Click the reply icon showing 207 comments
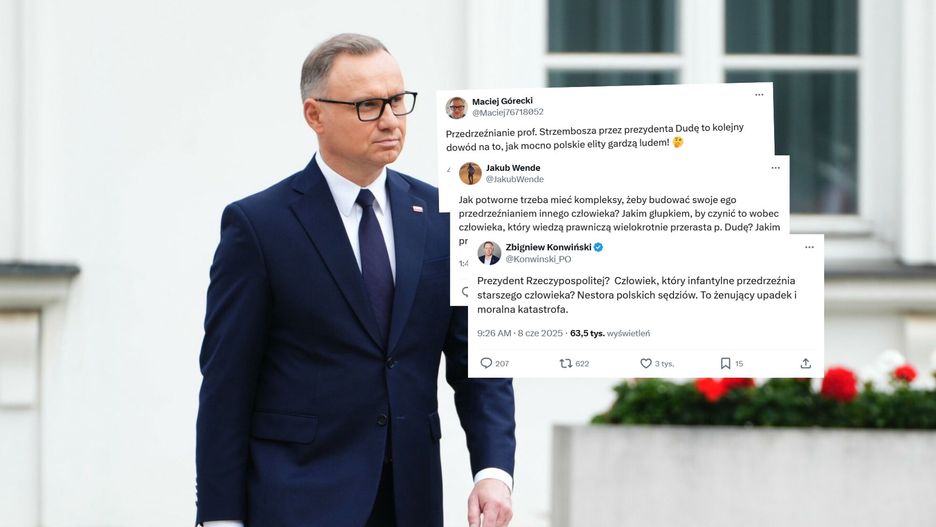936x527 pixels. click(487, 363)
